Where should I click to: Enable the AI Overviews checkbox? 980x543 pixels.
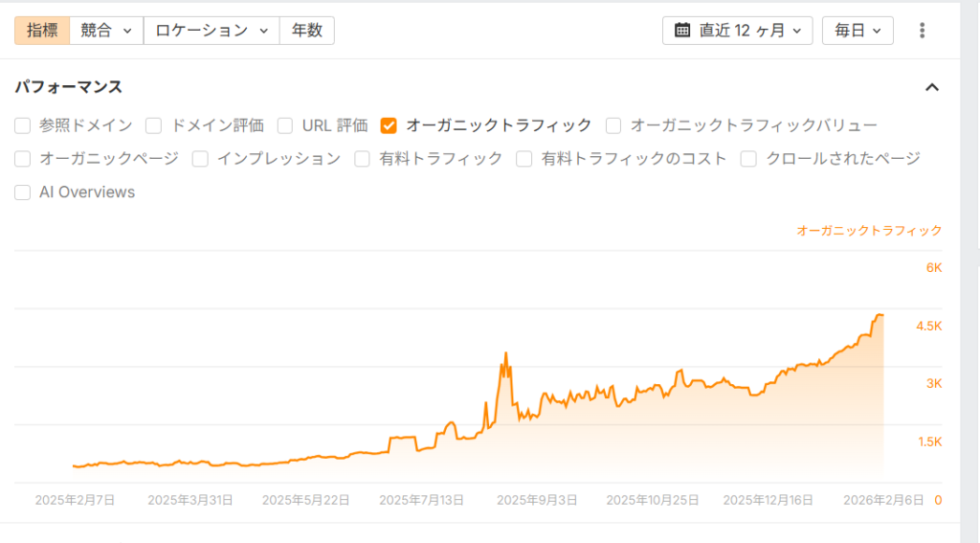pyautogui.click(x=23, y=192)
